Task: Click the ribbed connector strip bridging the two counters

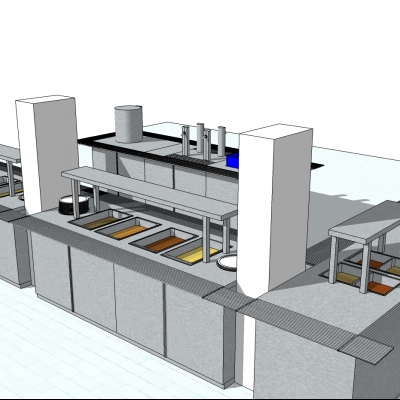Action: tap(229, 299)
